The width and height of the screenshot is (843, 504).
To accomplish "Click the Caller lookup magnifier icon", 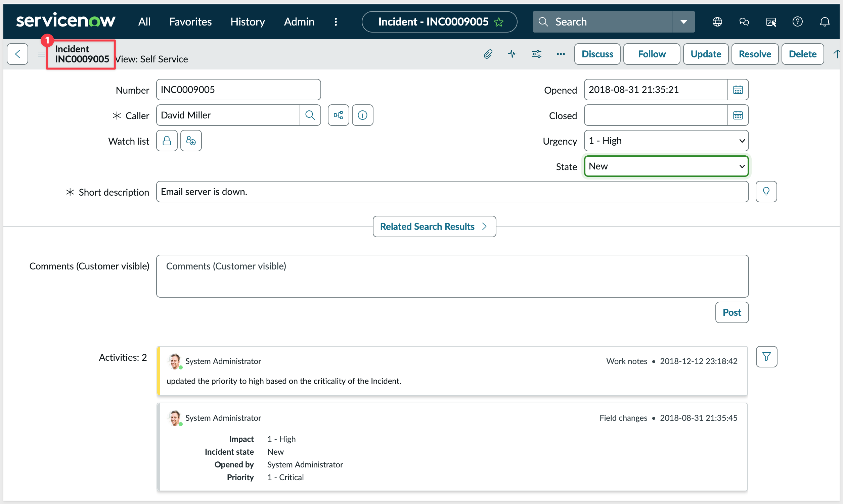I will click(310, 115).
